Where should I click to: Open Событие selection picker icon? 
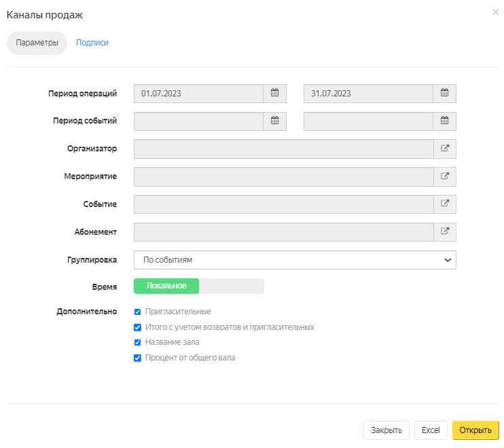click(x=444, y=204)
